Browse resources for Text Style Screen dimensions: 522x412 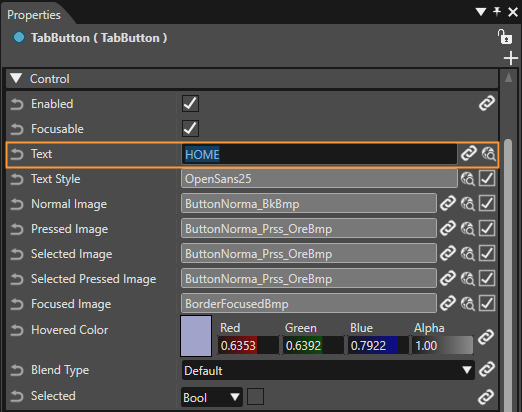click(x=468, y=179)
